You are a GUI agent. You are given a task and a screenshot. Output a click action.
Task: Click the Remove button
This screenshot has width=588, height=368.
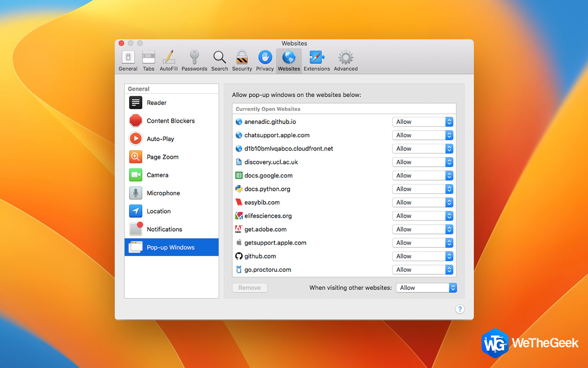point(250,288)
